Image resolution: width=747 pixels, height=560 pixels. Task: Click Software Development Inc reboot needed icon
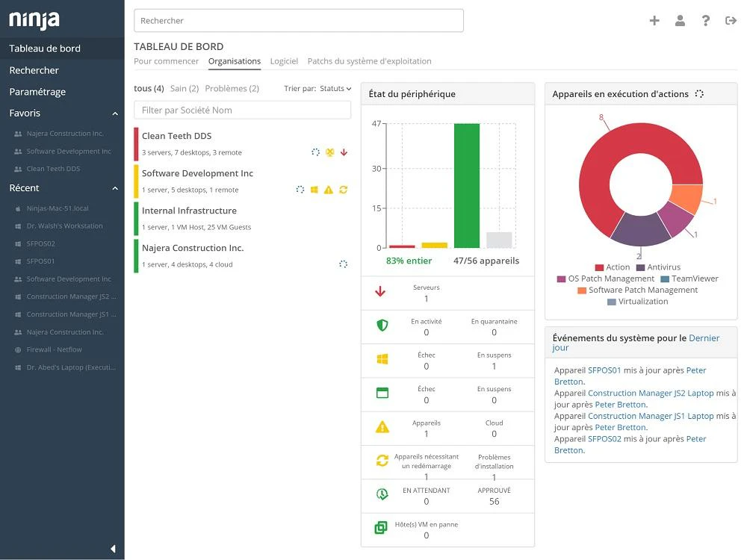point(343,190)
